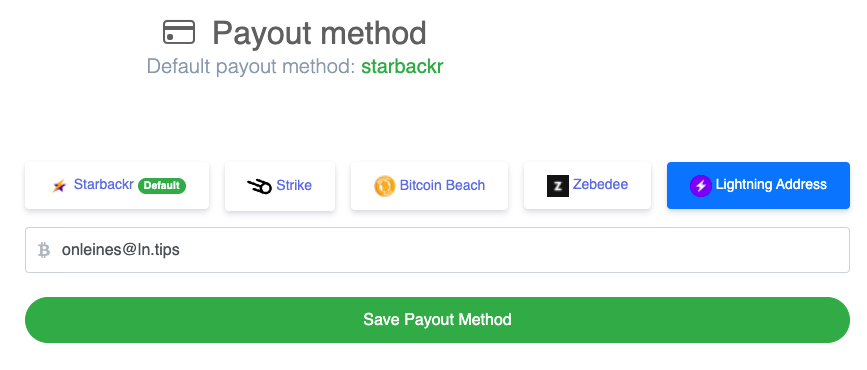This screenshot has width=867, height=370.
Task: Click the green Default badge on Starbackr
Action: click(162, 185)
